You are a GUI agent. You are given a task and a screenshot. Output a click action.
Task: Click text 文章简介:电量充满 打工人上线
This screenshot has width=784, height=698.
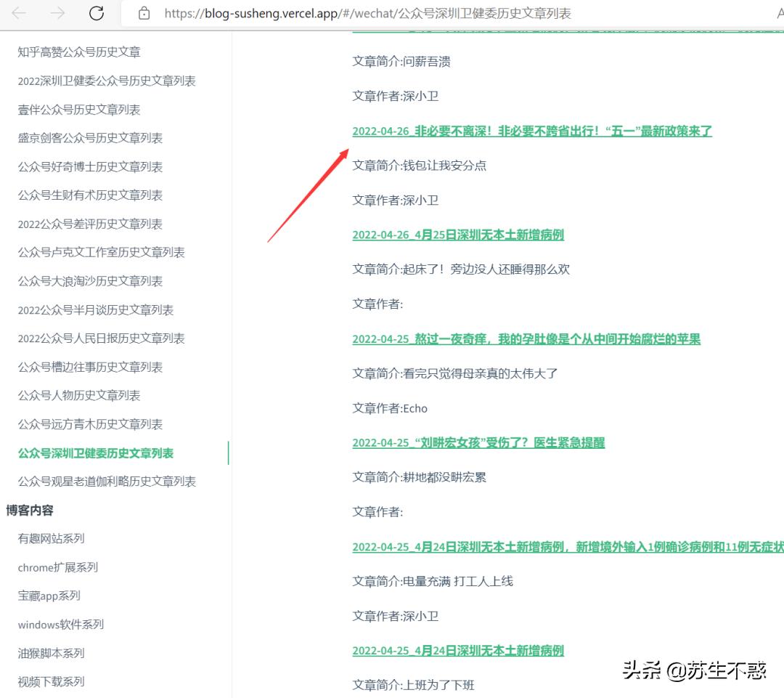[x=433, y=581]
